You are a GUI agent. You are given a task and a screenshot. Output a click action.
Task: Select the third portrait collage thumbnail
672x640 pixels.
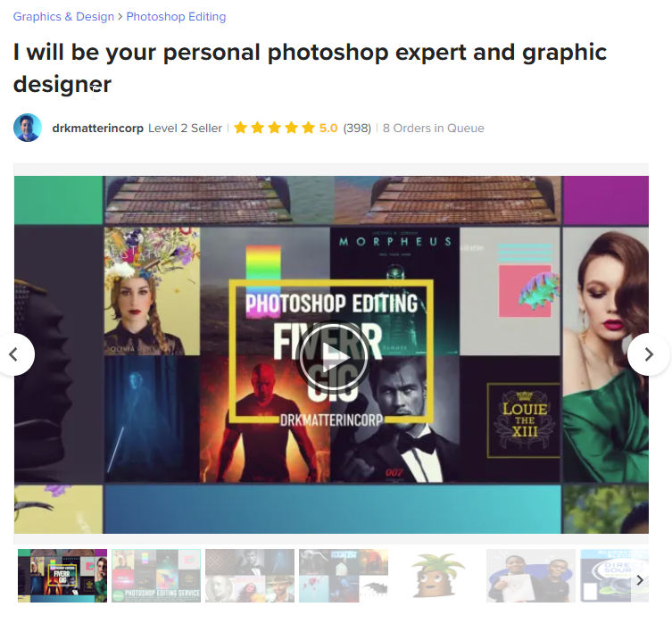(250, 576)
